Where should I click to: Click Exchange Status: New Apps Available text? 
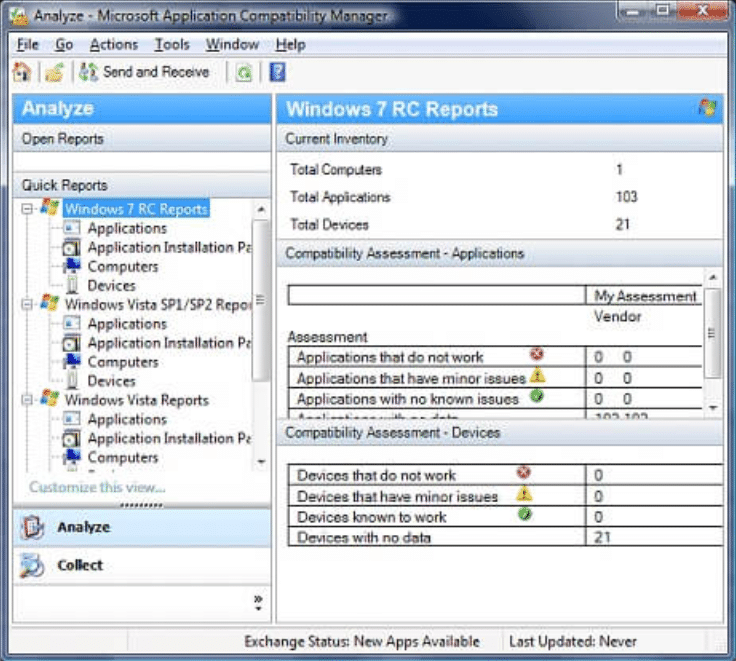tap(362, 641)
